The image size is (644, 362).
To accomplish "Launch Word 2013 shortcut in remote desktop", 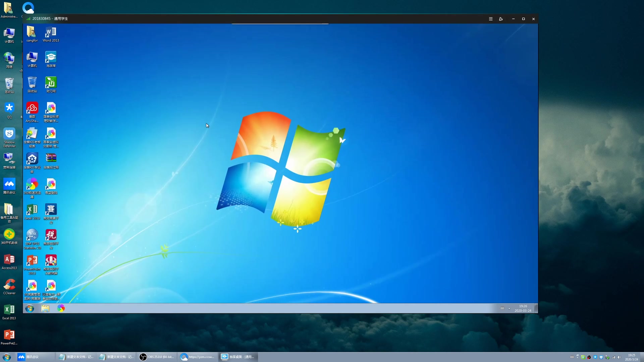I will click(x=51, y=34).
